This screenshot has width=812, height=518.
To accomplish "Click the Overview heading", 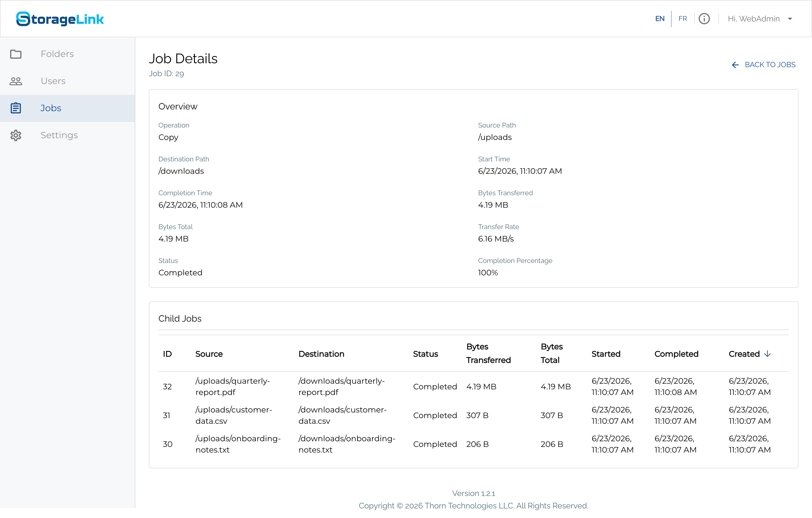I will coord(178,106).
